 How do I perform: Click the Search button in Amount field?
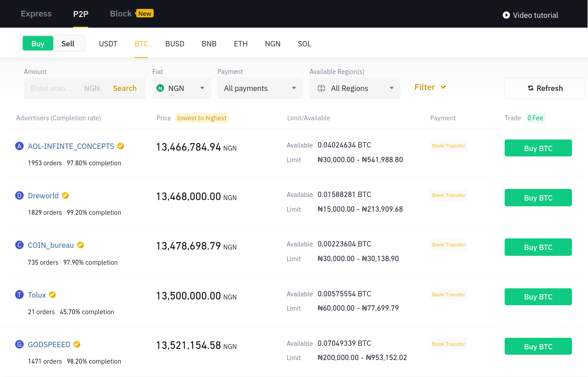(x=125, y=88)
